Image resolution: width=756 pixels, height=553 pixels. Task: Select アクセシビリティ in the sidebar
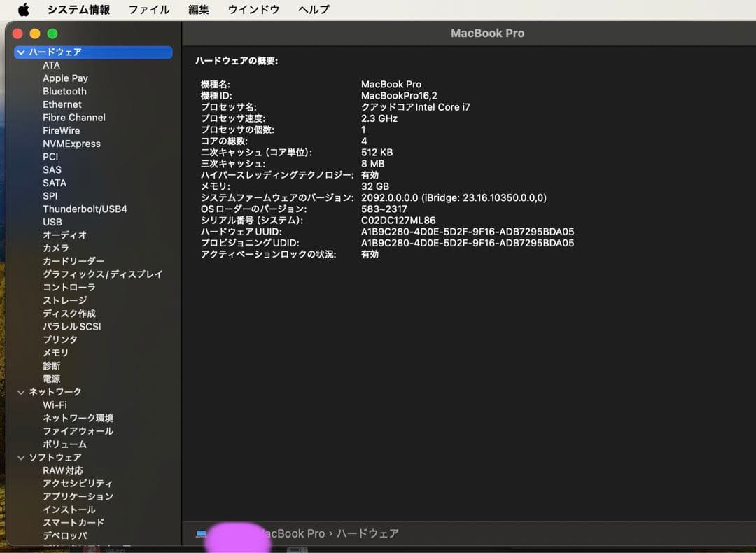(78, 483)
